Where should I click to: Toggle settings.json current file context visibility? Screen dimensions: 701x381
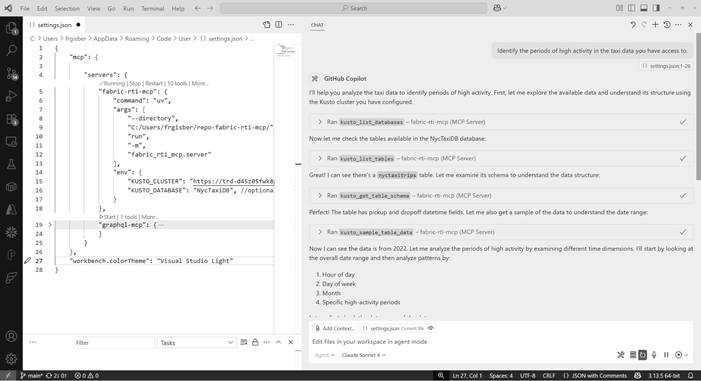(x=431, y=328)
